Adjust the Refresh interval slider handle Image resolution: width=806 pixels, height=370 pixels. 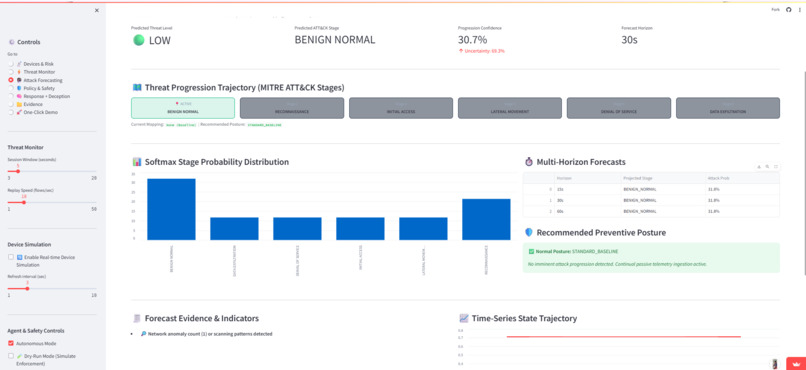click(27, 288)
